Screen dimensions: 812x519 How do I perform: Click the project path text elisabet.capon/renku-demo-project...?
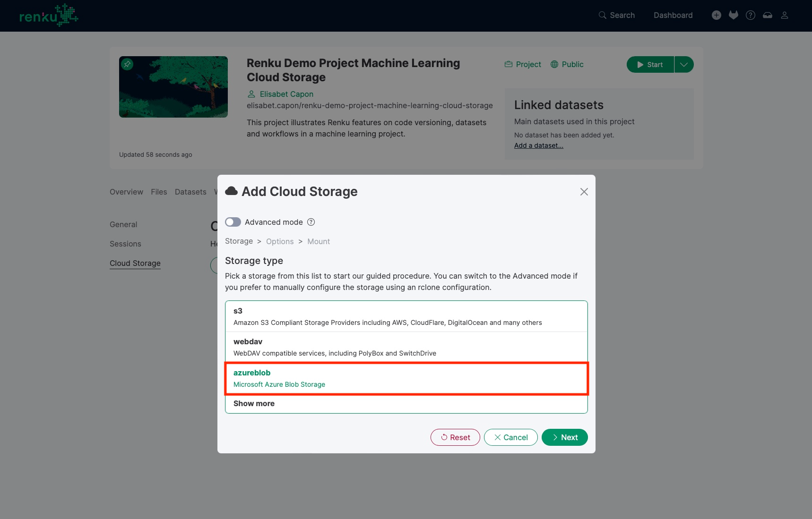click(x=370, y=105)
